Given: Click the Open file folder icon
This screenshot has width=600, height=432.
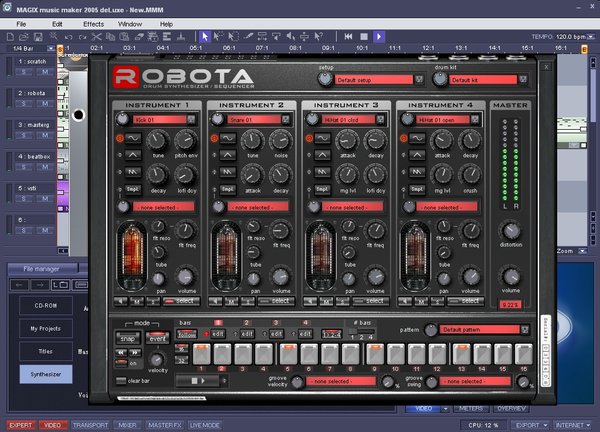Looking at the screenshot, I should pos(24,37).
